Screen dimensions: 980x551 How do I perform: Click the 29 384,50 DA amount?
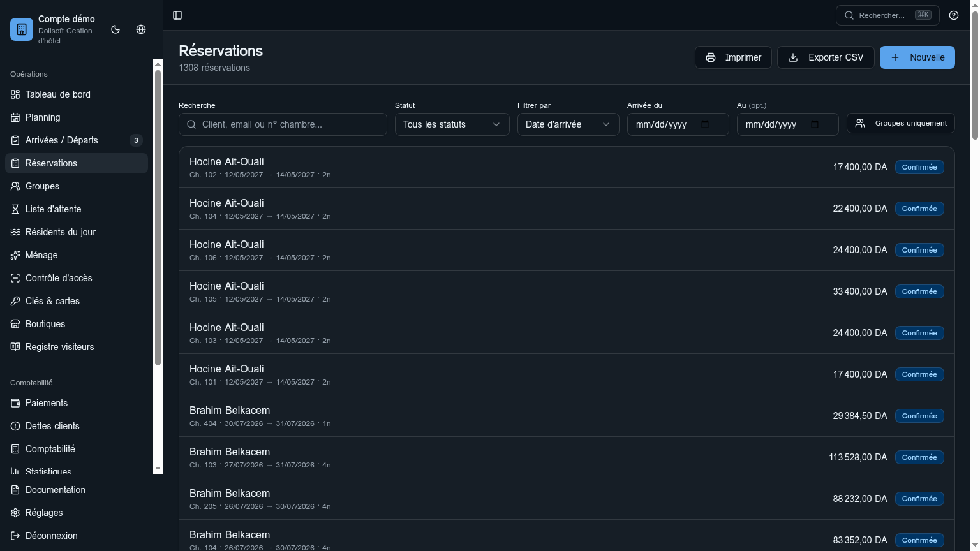(x=860, y=416)
